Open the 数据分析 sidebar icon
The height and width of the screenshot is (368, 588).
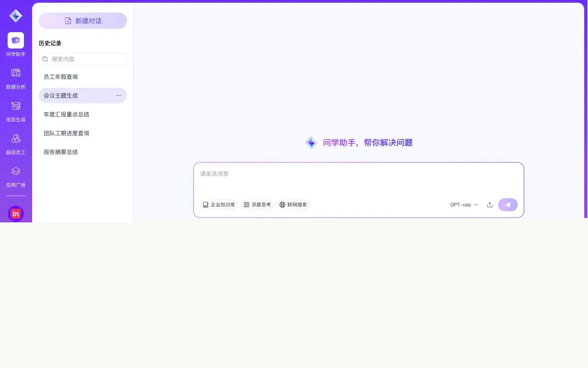(x=16, y=73)
